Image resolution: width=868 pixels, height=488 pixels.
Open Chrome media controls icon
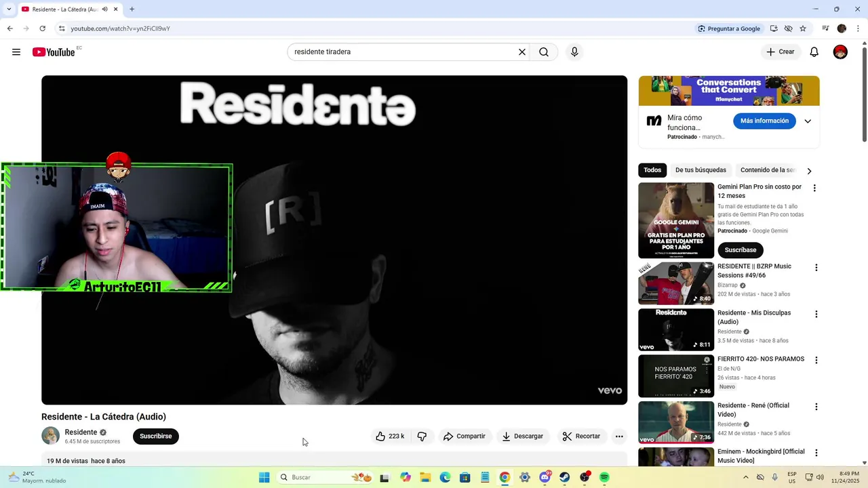(x=825, y=28)
